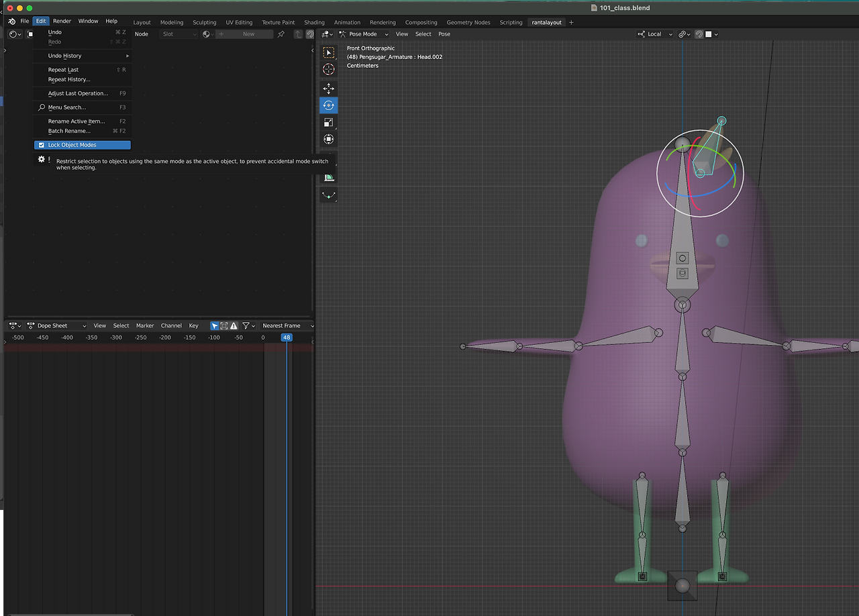Click the white color swatch in viewport header
Viewport: 859px width, 616px height.
point(709,34)
